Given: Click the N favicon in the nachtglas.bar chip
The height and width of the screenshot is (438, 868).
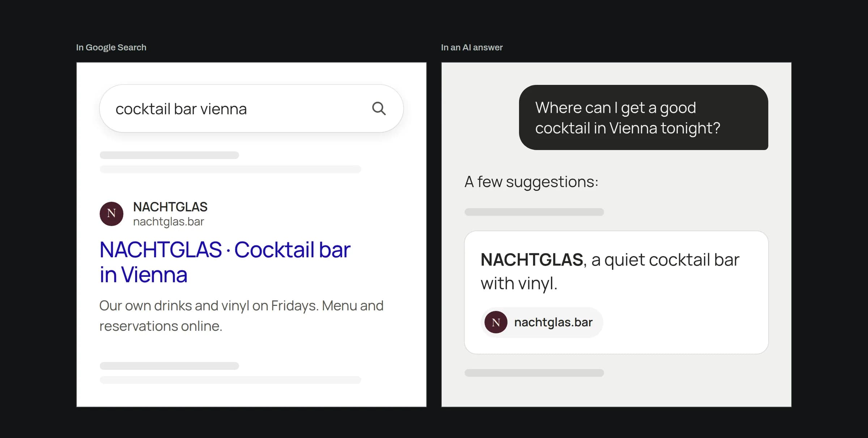Looking at the screenshot, I should point(496,322).
